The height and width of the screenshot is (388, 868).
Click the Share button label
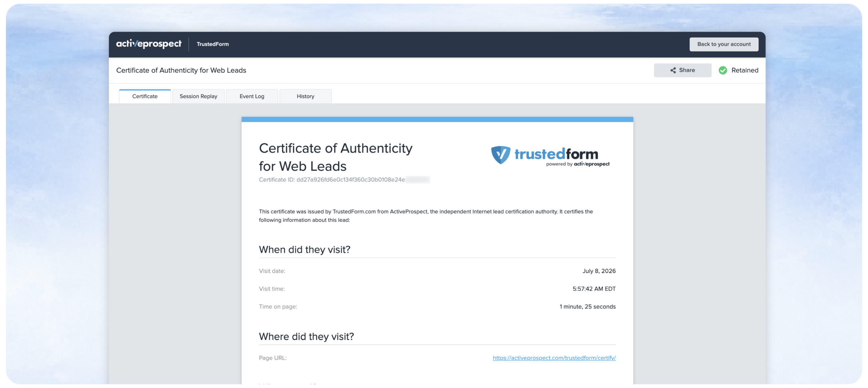pos(687,70)
